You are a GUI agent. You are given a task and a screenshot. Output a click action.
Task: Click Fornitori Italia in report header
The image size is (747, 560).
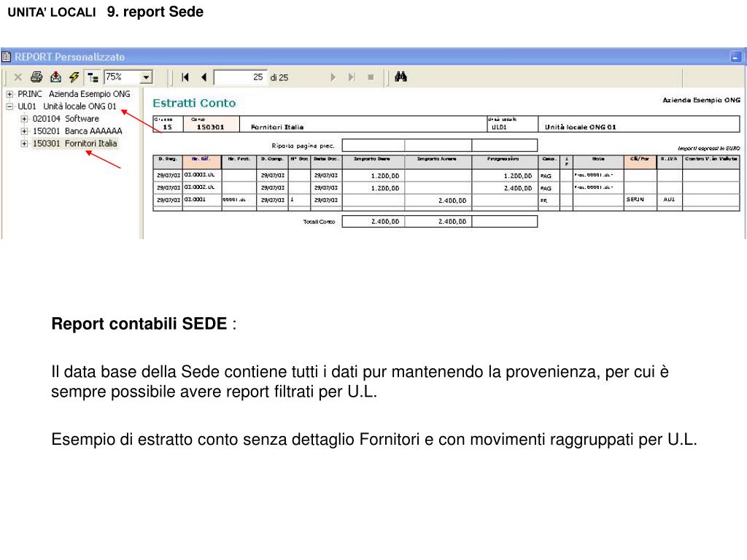277,127
